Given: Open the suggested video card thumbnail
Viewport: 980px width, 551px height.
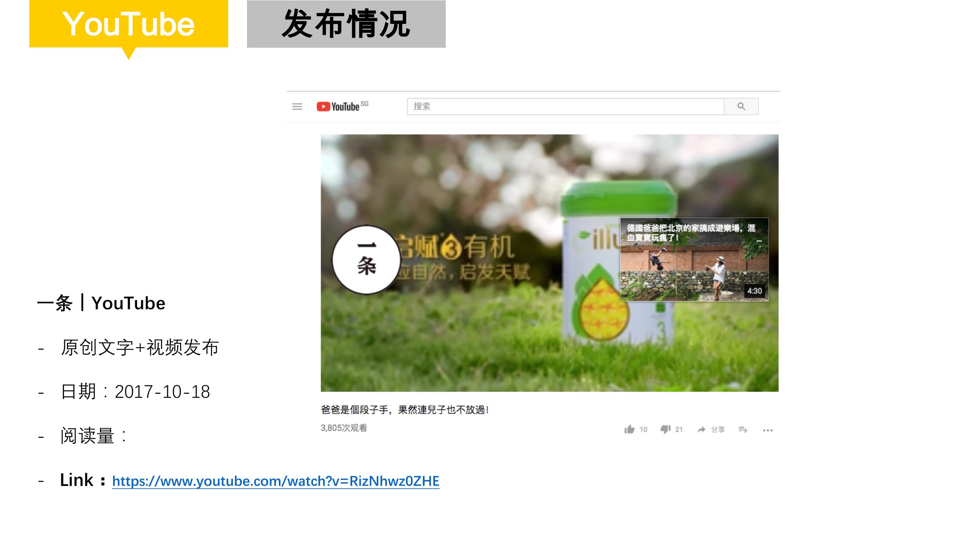Looking at the screenshot, I should coord(694,260).
